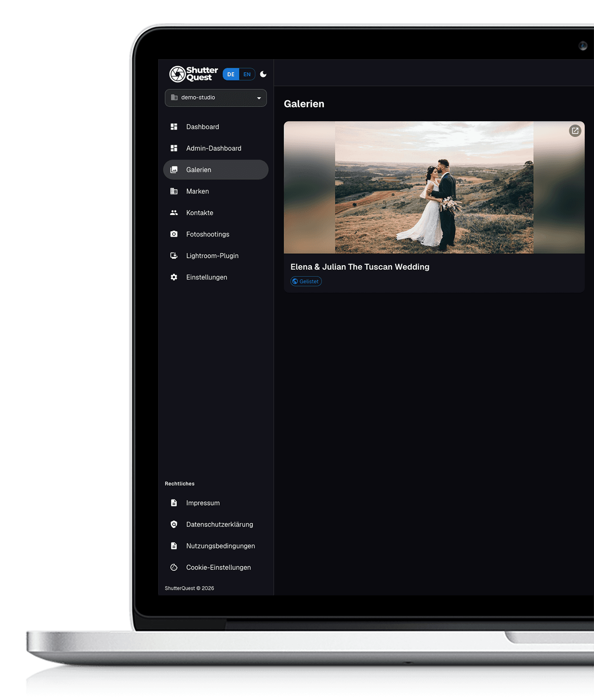Click the demo-studio dropdown arrow
594x700 pixels.
click(259, 98)
